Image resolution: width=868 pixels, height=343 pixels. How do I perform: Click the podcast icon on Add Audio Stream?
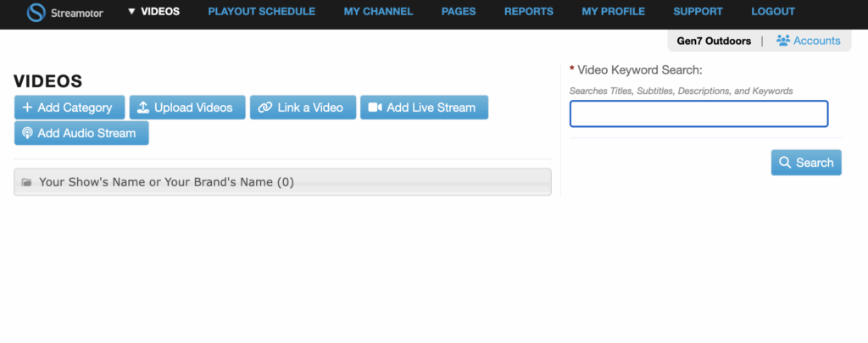coord(27,133)
